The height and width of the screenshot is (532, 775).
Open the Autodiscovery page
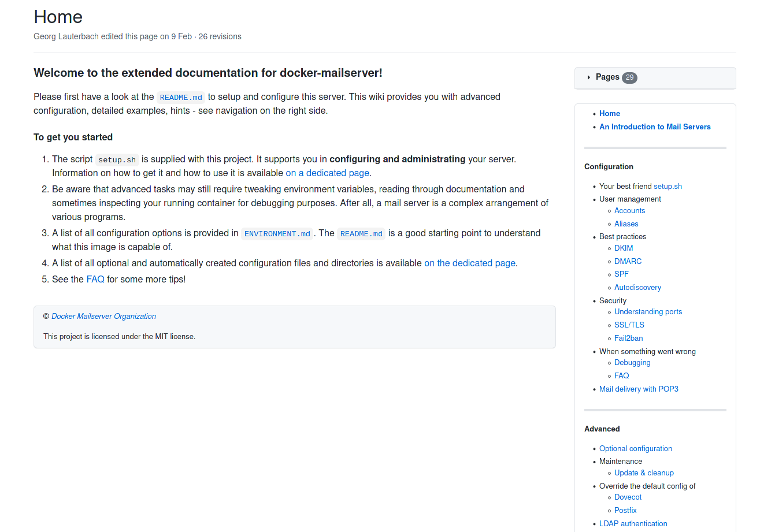point(637,287)
